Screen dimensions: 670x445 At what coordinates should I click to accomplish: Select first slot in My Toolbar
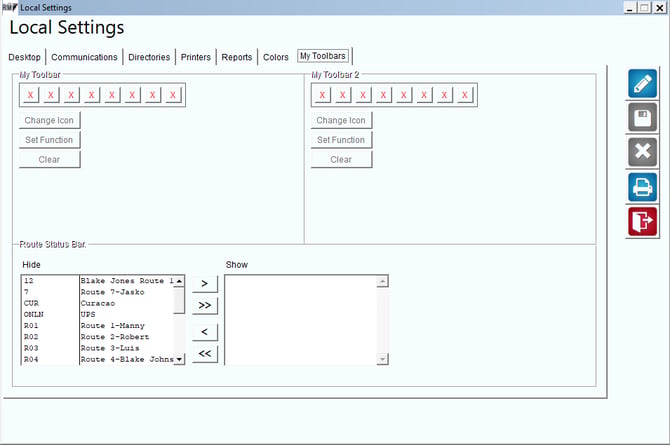(x=30, y=95)
